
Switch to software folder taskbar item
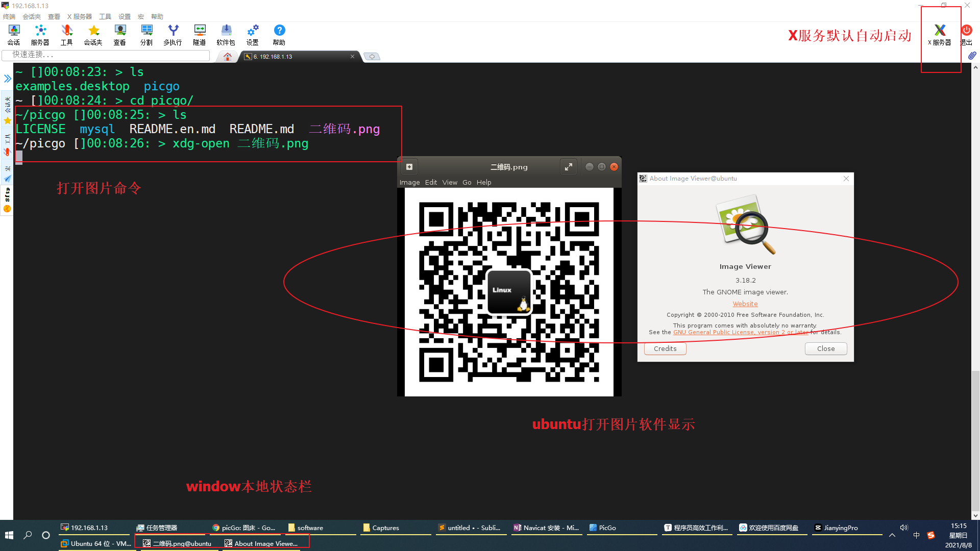(x=320, y=528)
